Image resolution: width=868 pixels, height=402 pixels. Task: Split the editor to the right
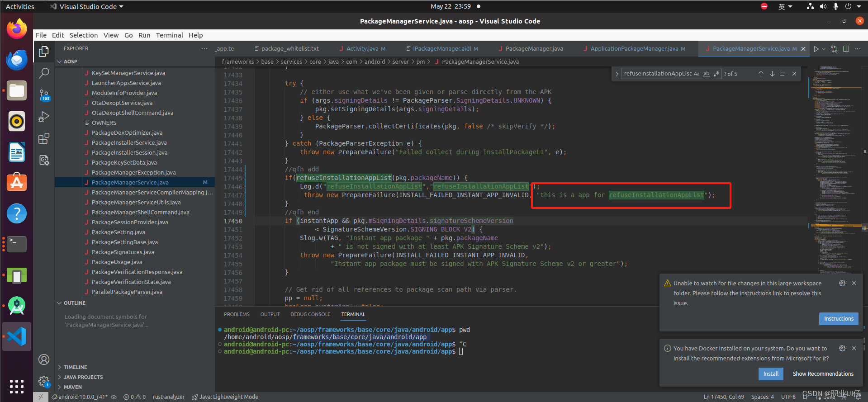click(x=846, y=49)
